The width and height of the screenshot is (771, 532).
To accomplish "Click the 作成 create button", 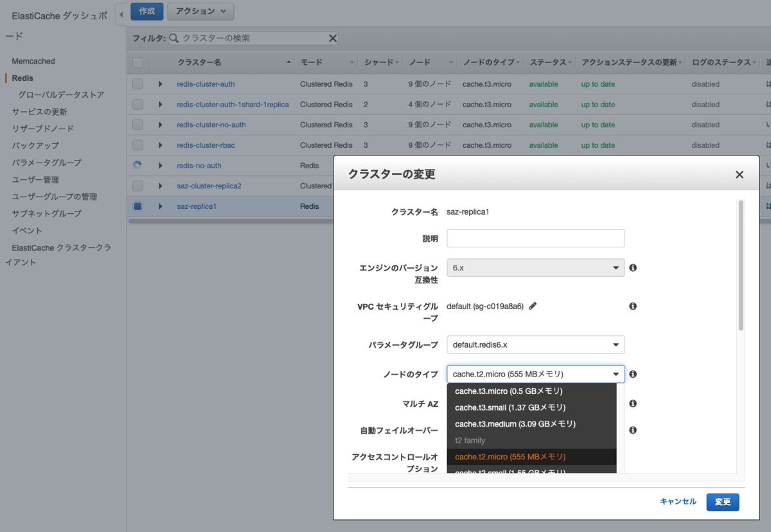I will [x=146, y=12].
